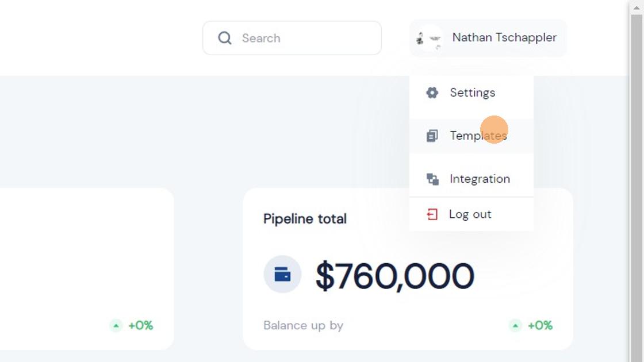Click the Log out text link

tap(470, 214)
